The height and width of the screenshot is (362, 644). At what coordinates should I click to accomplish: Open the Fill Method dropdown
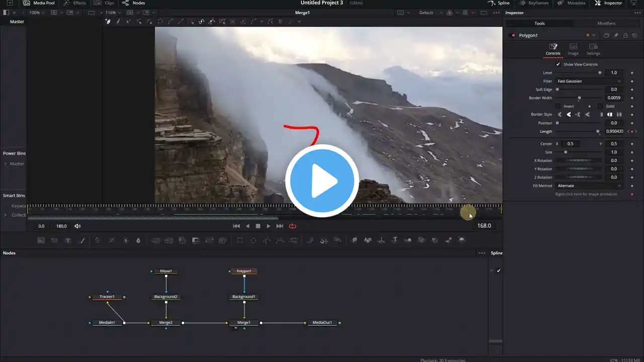coord(589,186)
